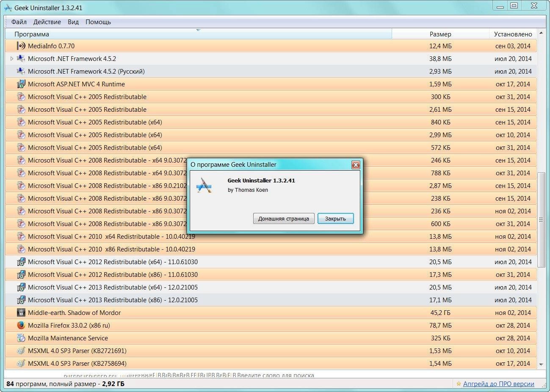The width and height of the screenshot is (550, 392).
Task: Open the Вид menu
Action: tap(73, 22)
